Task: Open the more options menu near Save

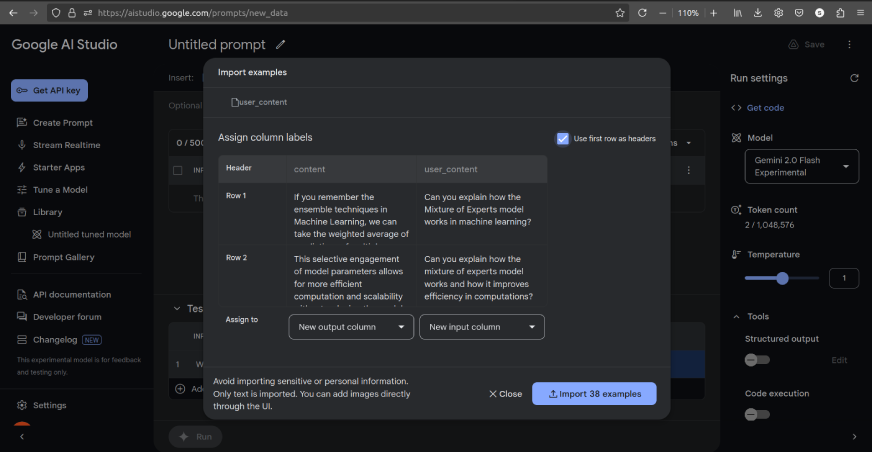Action: 849,44
